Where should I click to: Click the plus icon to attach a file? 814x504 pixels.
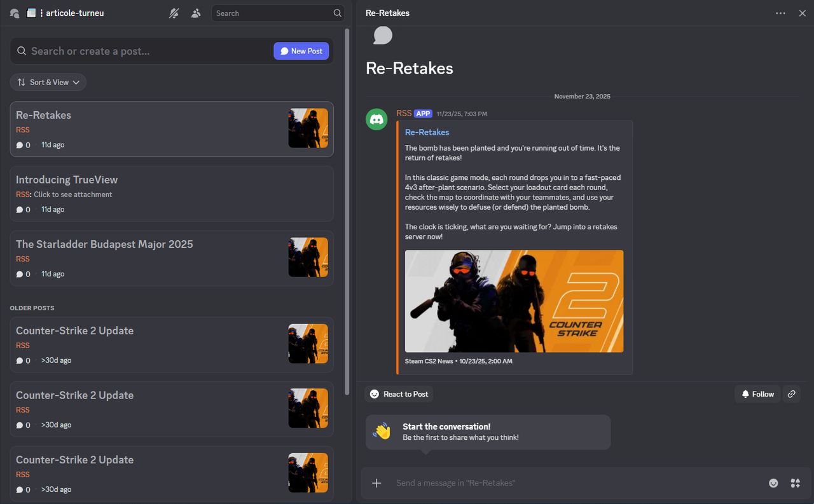click(376, 483)
